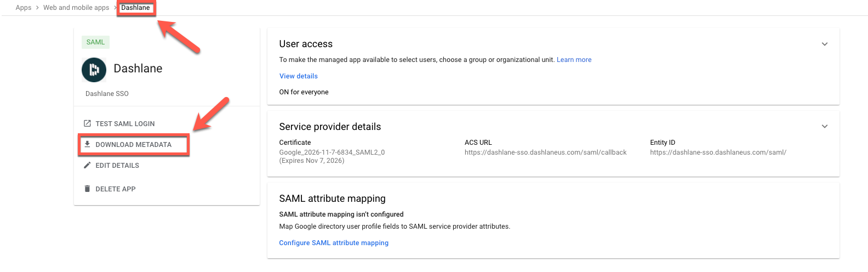Image resolution: width=868 pixels, height=272 pixels.
Task: Open the Apps breadcrumb
Action: tap(24, 8)
